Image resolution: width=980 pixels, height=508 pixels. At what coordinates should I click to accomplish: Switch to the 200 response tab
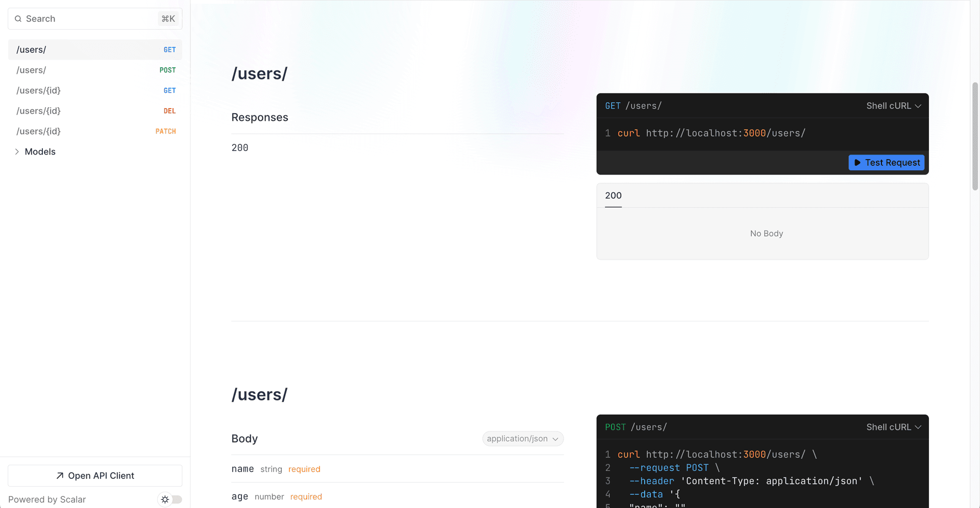coord(612,195)
